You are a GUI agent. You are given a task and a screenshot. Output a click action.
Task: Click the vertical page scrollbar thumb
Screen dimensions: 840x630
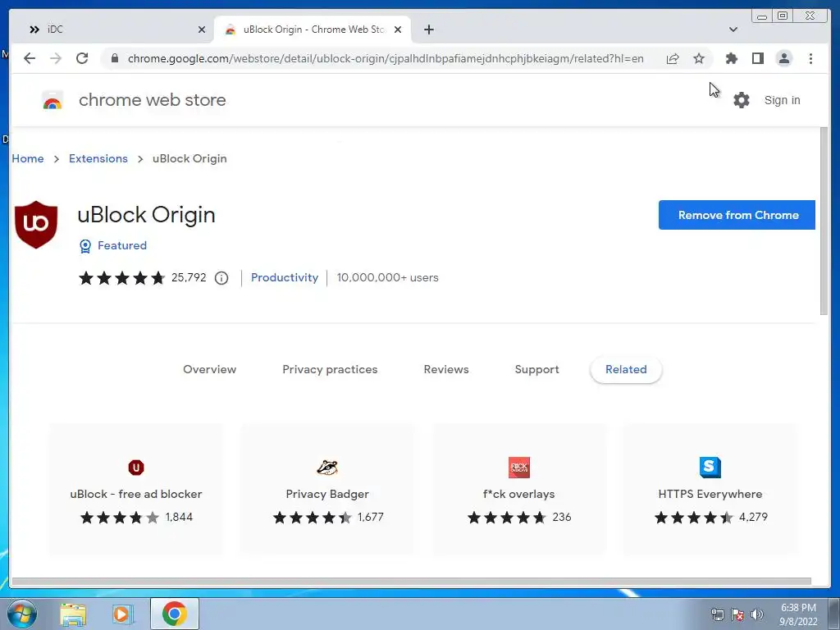(824, 221)
